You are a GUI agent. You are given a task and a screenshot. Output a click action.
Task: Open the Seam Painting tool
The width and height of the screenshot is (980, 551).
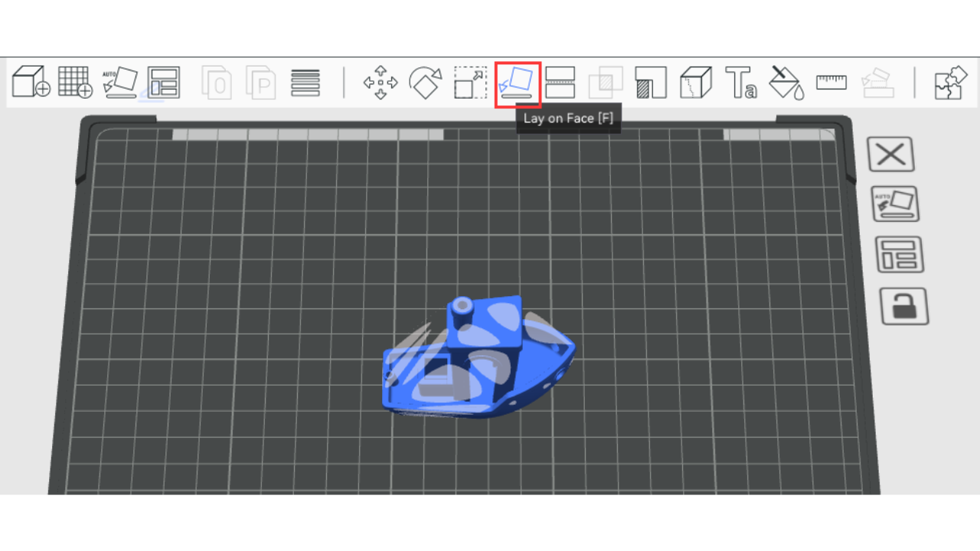tap(695, 83)
